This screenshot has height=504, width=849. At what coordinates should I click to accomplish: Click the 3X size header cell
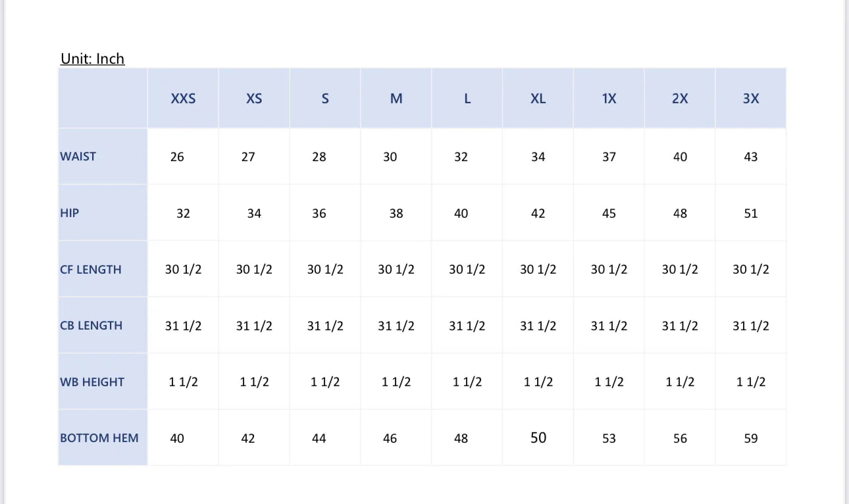point(751,98)
